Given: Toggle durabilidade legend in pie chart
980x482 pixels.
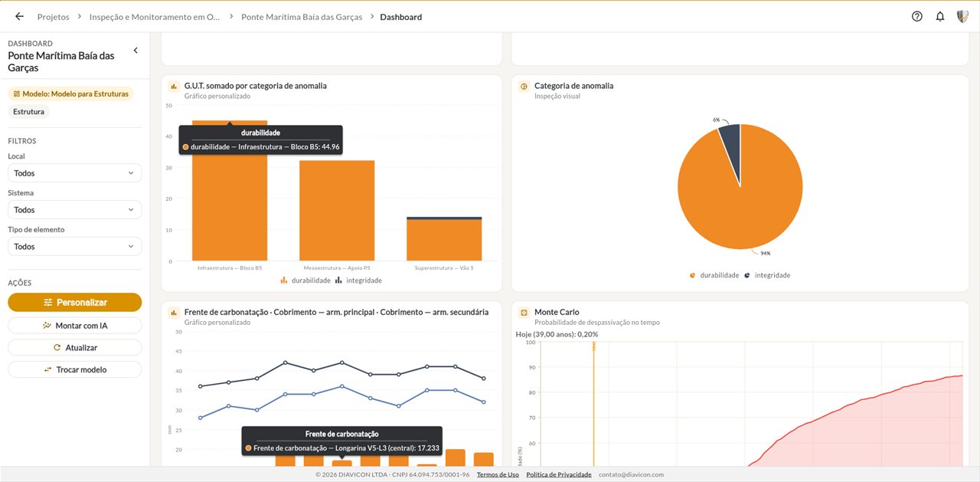Looking at the screenshot, I should 714,275.
